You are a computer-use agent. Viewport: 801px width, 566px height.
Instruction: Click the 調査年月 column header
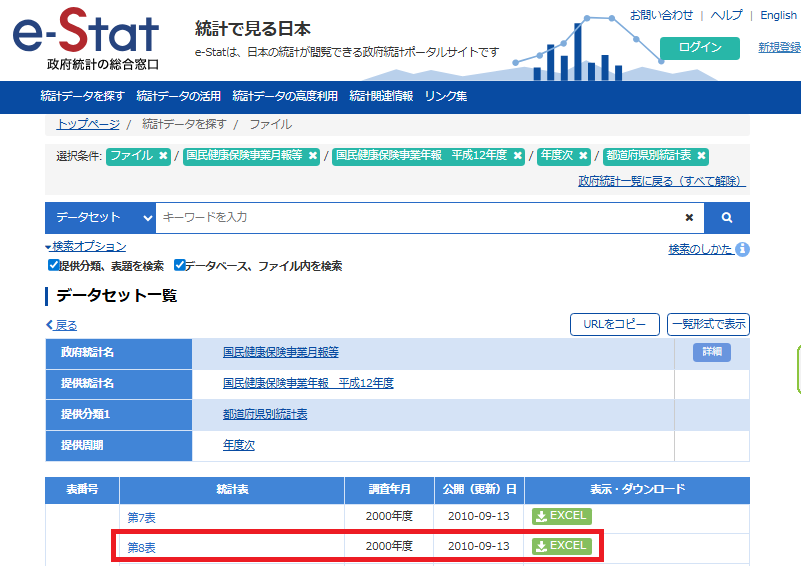coord(389,489)
